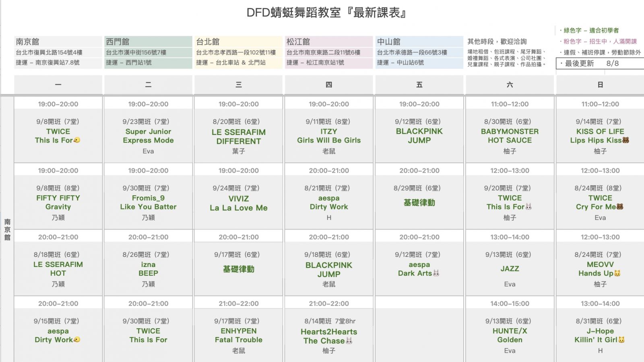Click the 三 Wednesday column header
Image resolution: width=644 pixels, height=362 pixels.
238,85
